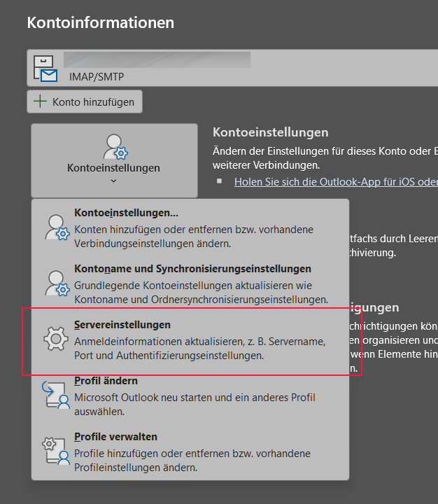
Task: Click the blurred account name in account box
Action: point(157,59)
